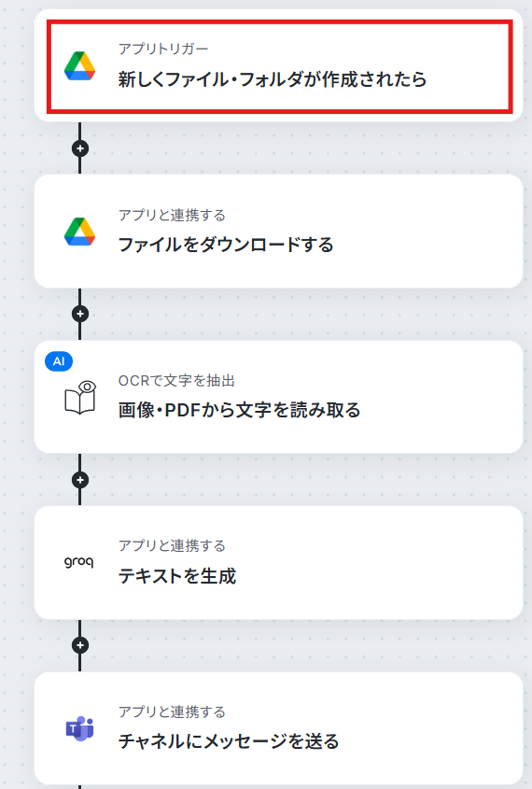
Task: Open the テキストを生成 step card
Action: coord(278,562)
